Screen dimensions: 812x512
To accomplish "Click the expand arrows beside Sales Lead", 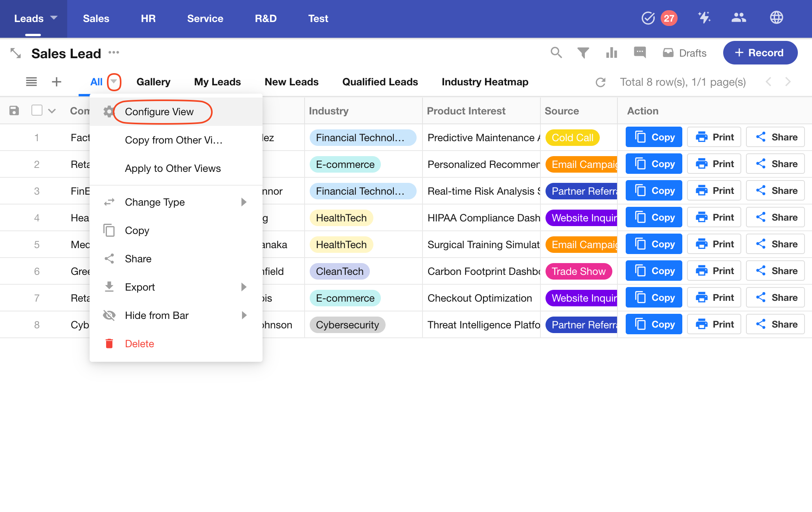I will (16, 53).
